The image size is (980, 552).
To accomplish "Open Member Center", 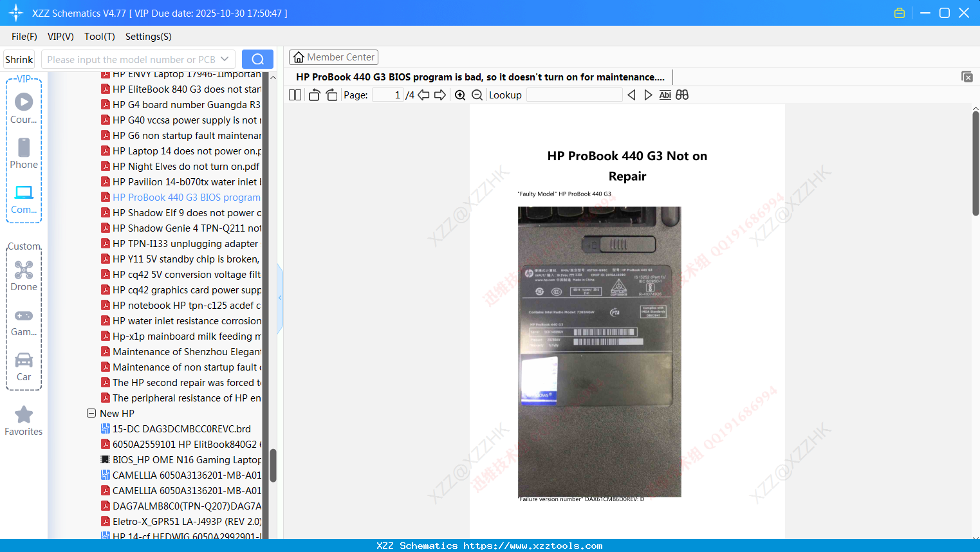I will 333,57.
